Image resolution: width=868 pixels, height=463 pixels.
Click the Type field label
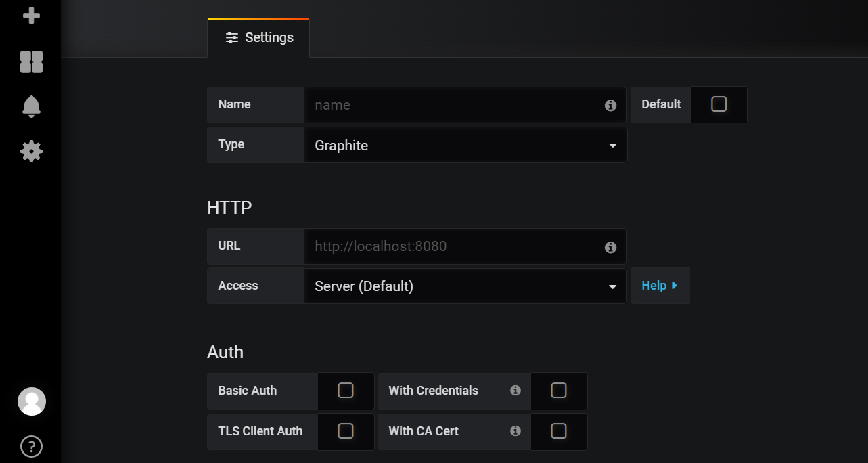tap(231, 144)
